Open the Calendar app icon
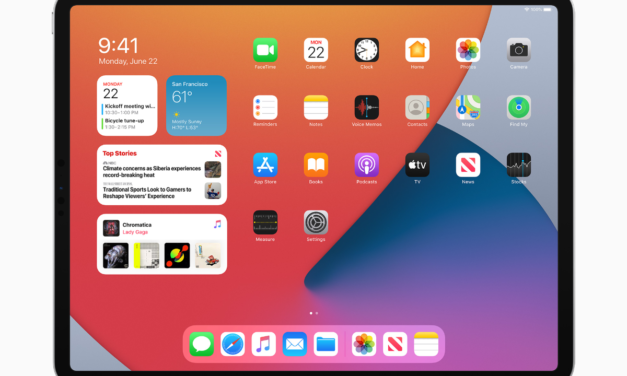Image resolution: width=627 pixels, height=376 pixels. tap(316, 50)
